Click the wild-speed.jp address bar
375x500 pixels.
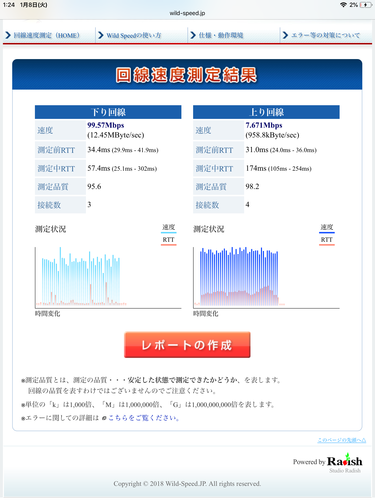[187, 13]
